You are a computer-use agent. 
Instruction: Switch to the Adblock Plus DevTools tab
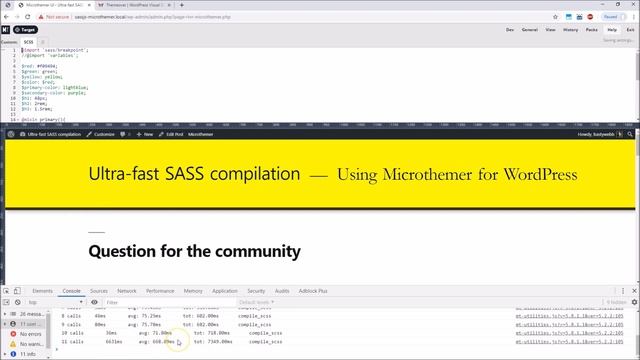coord(313,291)
